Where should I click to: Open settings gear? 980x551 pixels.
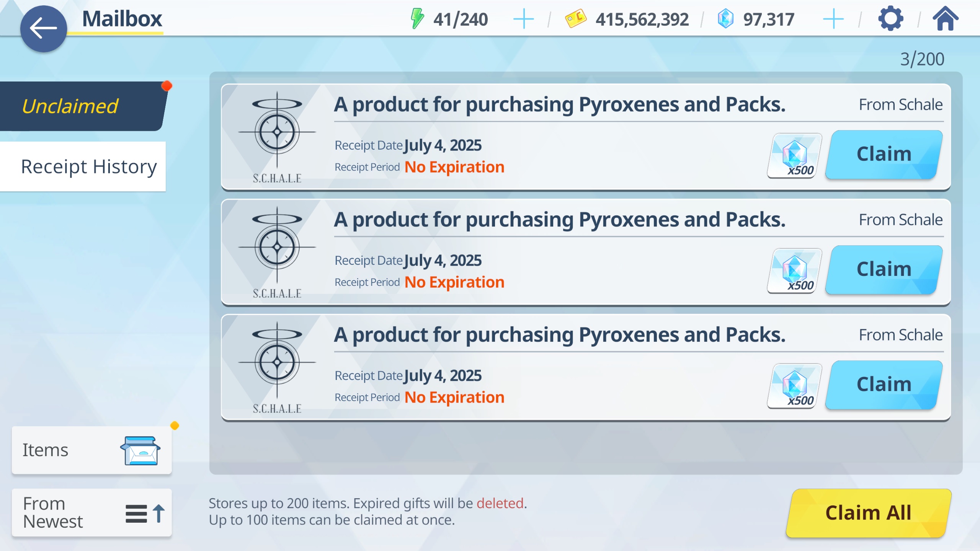[891, 18]
